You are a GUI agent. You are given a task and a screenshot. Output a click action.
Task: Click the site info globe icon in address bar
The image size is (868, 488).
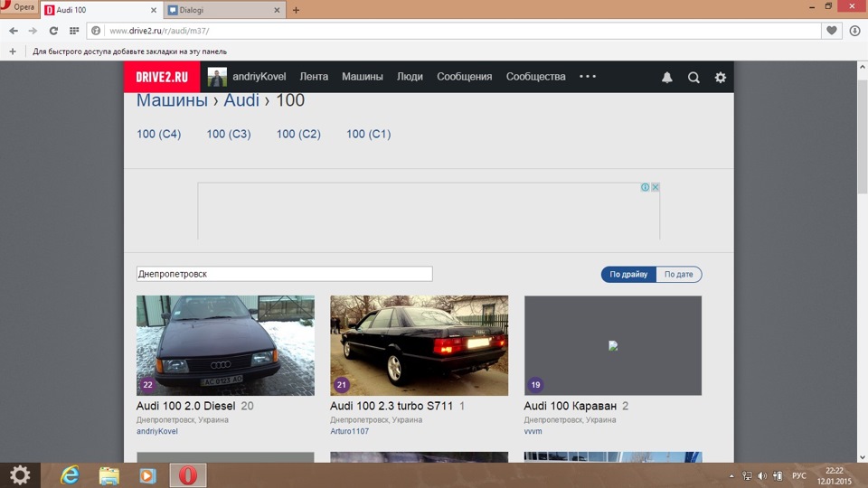[x=96, y=31]
